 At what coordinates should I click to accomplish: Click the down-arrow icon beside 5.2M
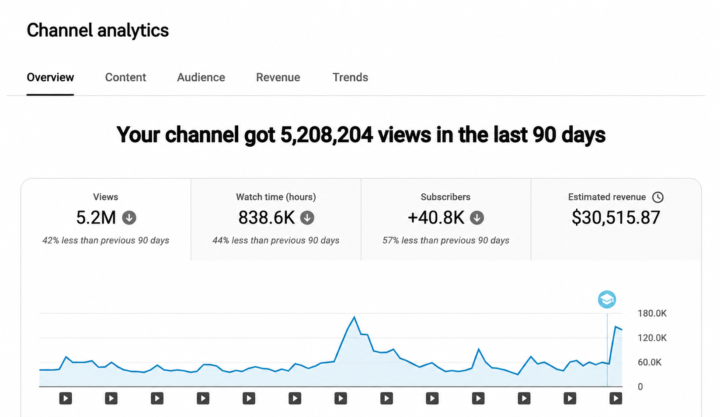129,218
